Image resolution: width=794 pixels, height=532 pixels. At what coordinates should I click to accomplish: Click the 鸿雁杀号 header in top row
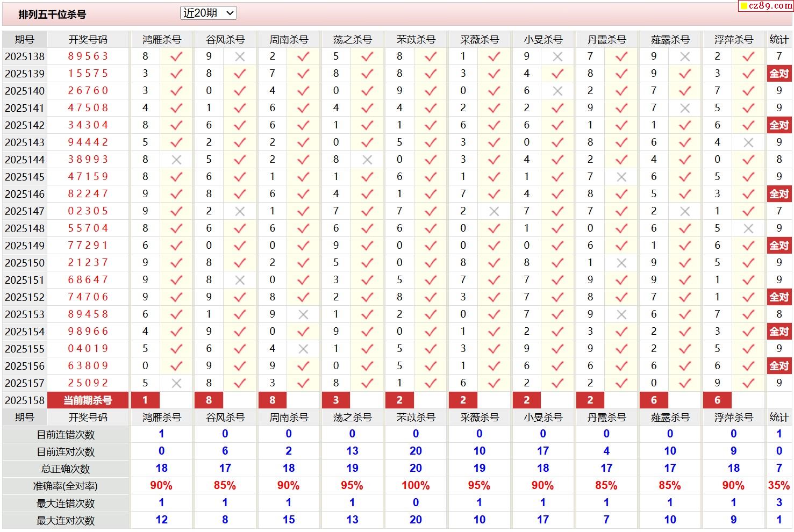(162, 40)
